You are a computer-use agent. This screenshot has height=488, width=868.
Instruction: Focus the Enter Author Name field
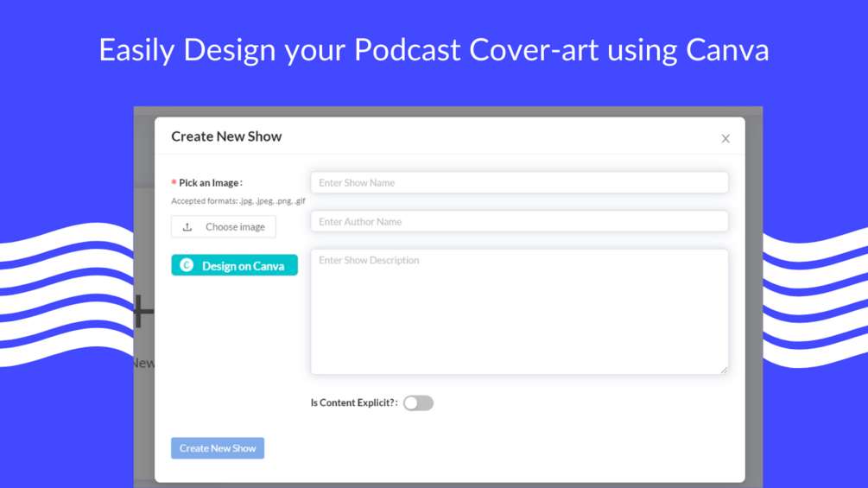coord(519,221)
